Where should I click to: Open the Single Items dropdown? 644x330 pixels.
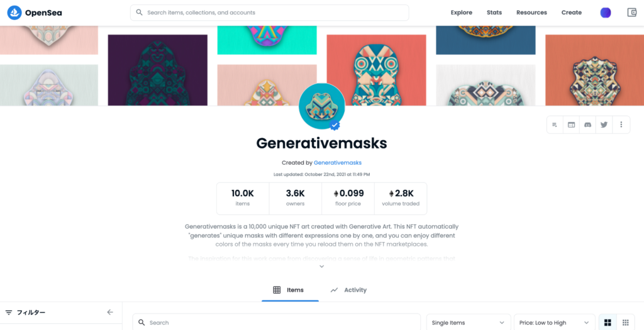click(468, 322)
